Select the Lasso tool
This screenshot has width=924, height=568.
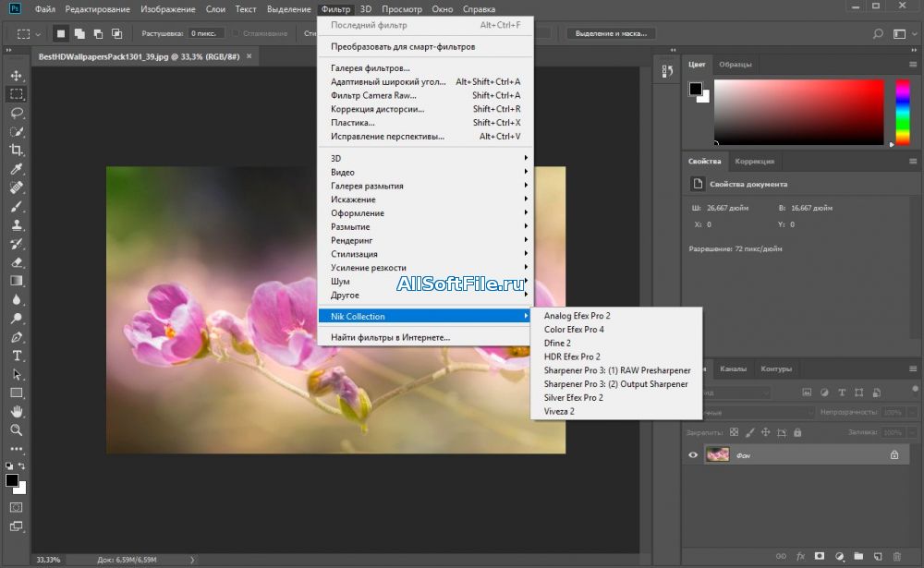[17, 113]
